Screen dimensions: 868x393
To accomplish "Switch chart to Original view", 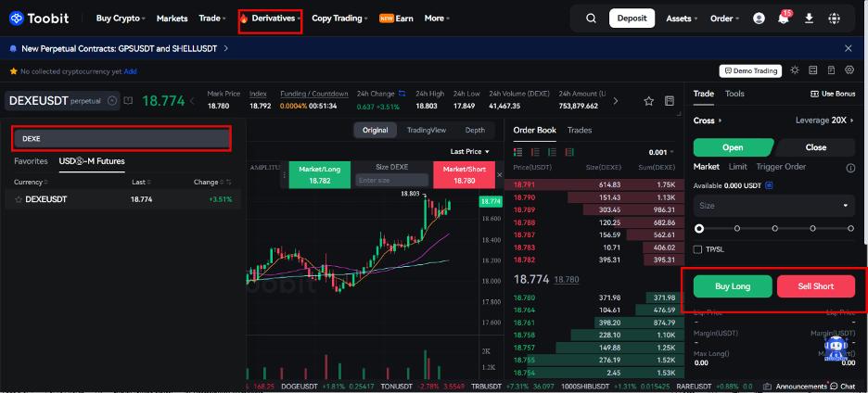I will tap(376, 130).
